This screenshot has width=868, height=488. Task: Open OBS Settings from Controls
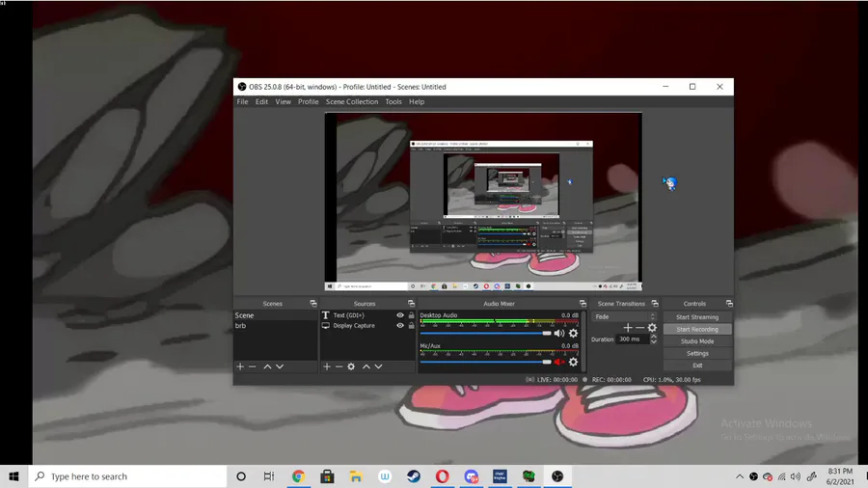coord(697,354)
